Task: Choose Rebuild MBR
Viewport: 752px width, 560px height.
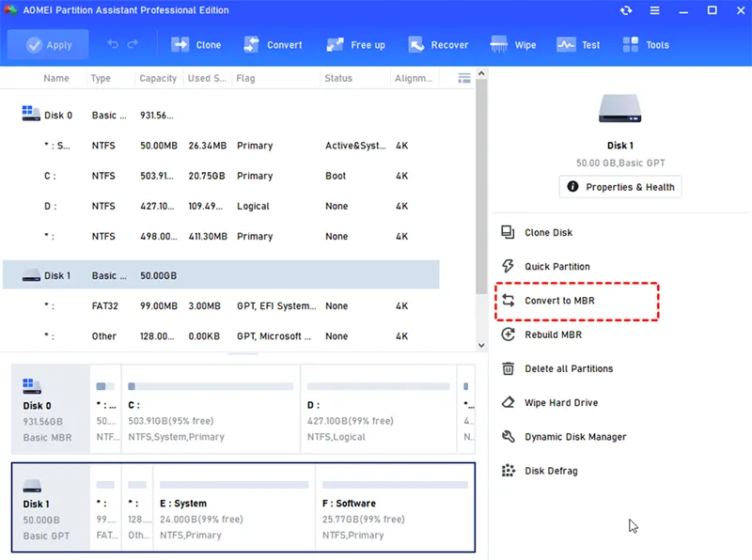Action: pyautogui.click(x=553, y=334)
